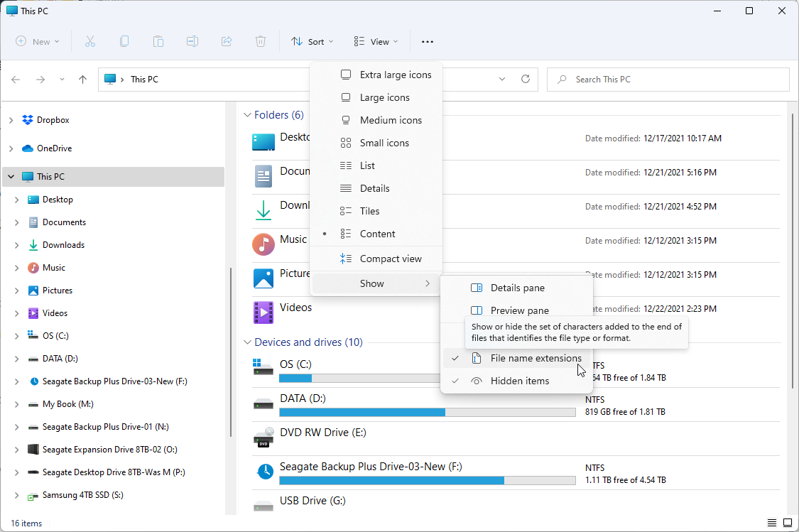The image size is (799, 532).
Task: Toggle the Preview pane
Action: point(517,310)
